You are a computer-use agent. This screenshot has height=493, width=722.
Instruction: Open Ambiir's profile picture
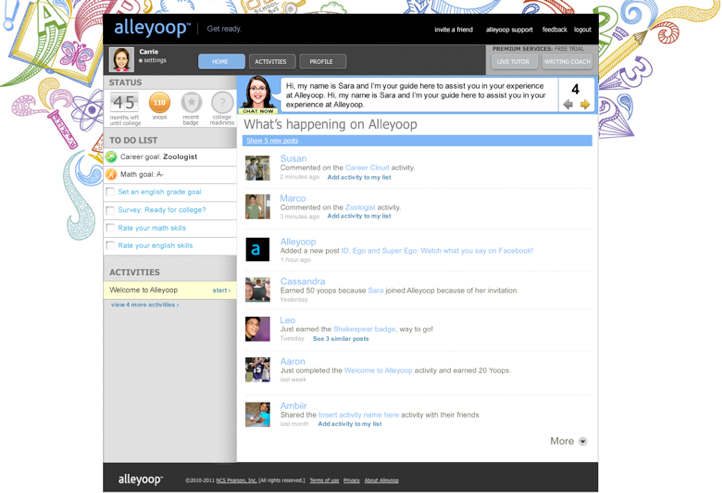point(257,414)
